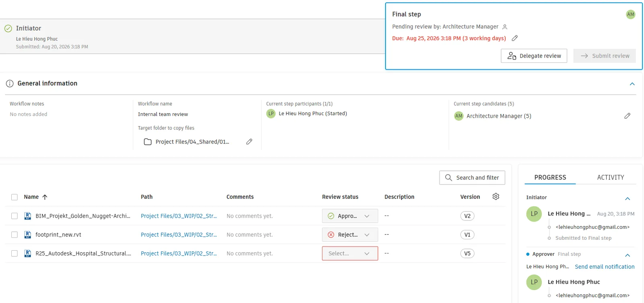Click the Review status column header
This screenshot has width=644, height=303.
340,197
